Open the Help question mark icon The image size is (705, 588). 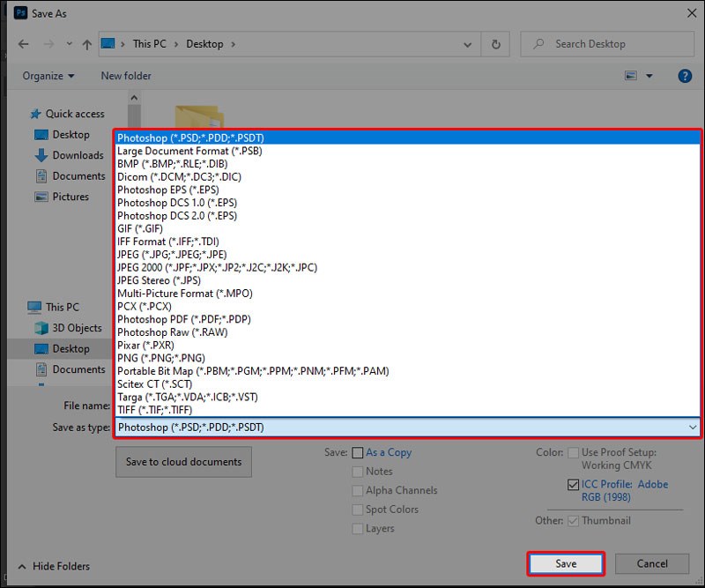point(685,76)
